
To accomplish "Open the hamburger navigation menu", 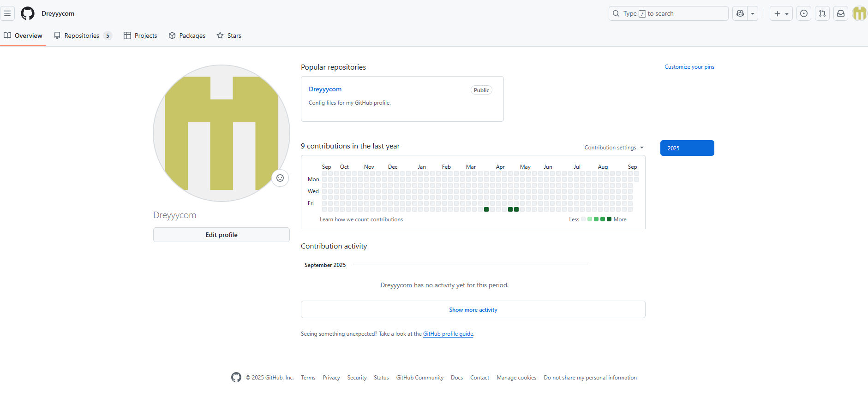I will (x=7, y=13).
